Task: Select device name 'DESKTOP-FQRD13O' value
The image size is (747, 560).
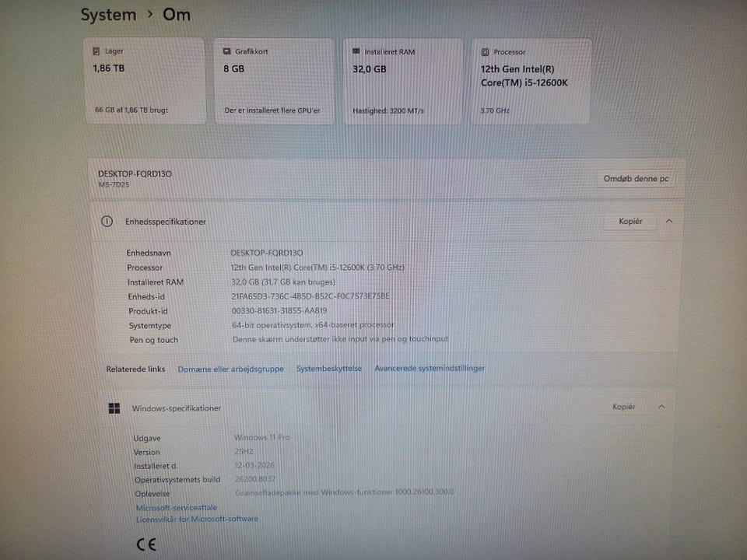Action: pos(267,253)
